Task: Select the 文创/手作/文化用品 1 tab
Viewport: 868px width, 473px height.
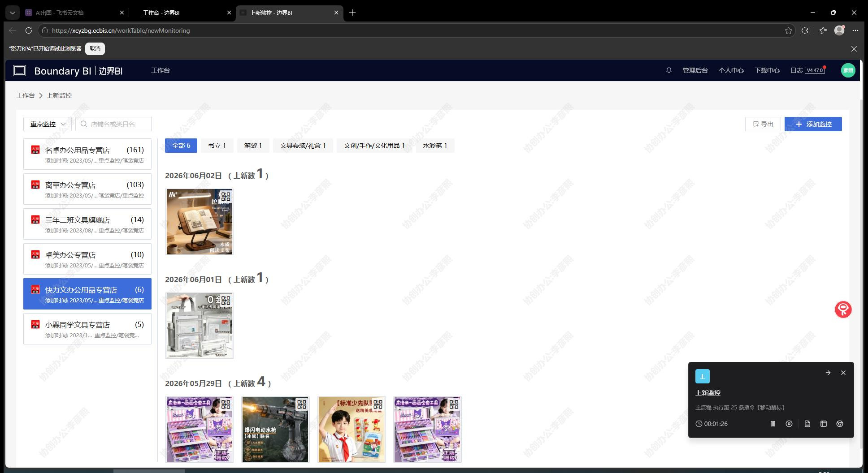Action: [x=374, y=146]
